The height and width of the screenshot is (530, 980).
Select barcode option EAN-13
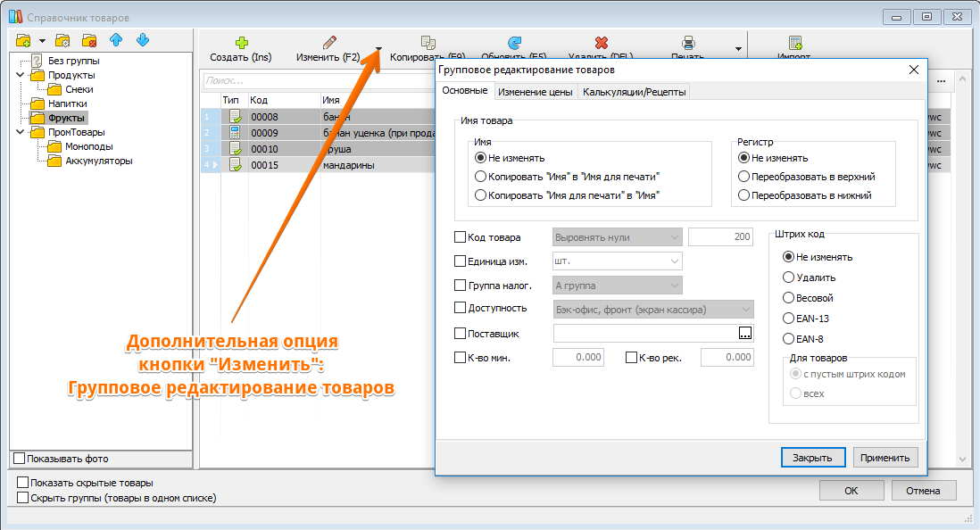789,319
